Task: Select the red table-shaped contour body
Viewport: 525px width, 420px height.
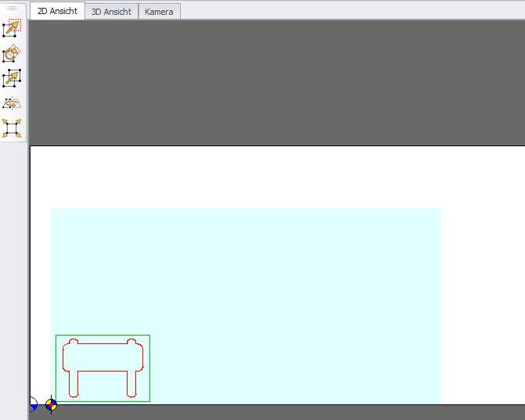Action: 104,357
